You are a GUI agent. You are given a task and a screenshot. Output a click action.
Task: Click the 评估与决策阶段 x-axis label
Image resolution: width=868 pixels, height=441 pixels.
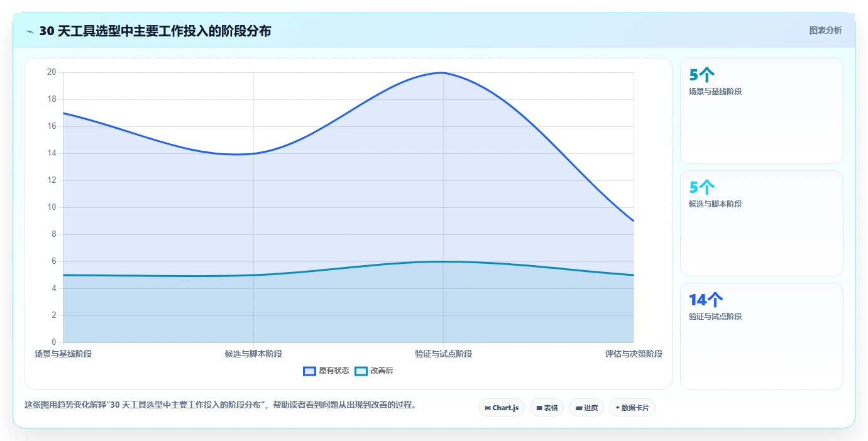click(634, 354)
